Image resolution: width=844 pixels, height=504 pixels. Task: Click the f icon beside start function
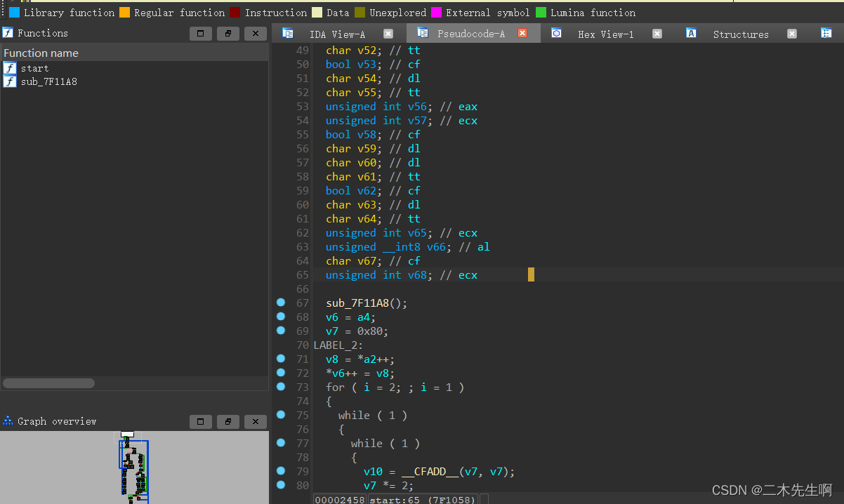point(8,67)
